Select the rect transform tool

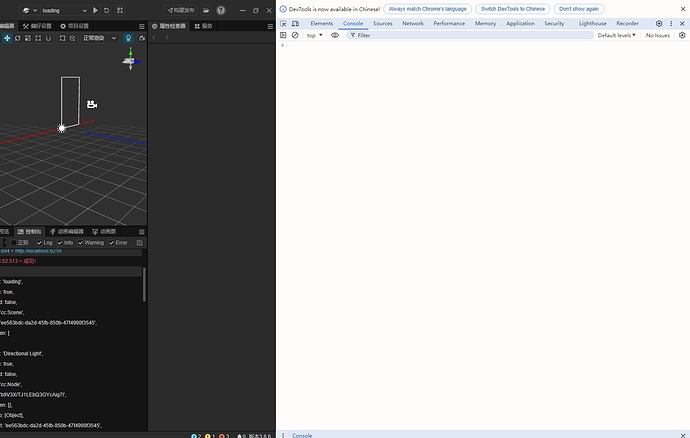coord(38,38)
